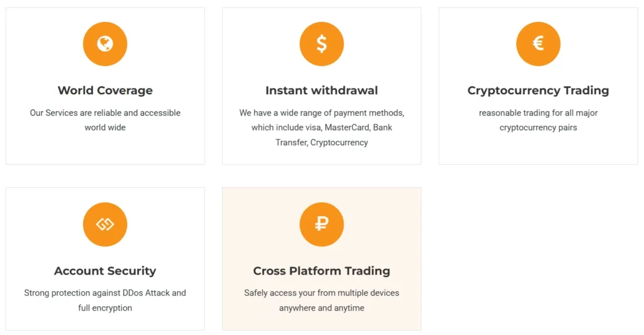644x335 pixels.
Task: Click the DDos Attack protection description
Action: point(105,300)
